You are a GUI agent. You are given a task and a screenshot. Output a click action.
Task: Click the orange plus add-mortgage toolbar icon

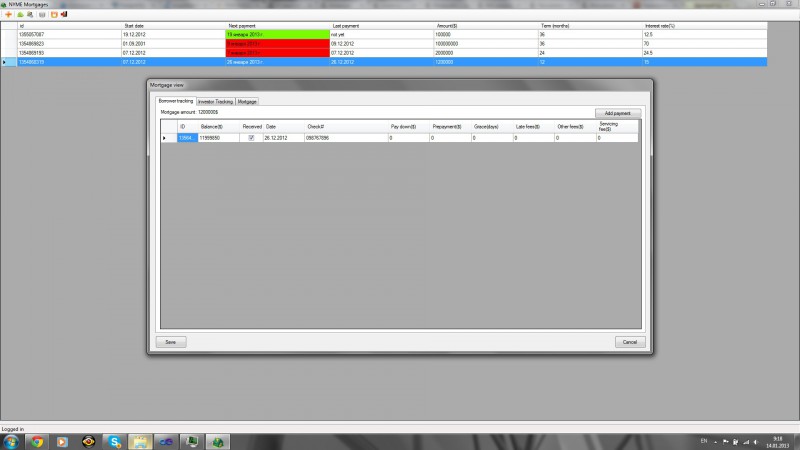tap(8, 14)
